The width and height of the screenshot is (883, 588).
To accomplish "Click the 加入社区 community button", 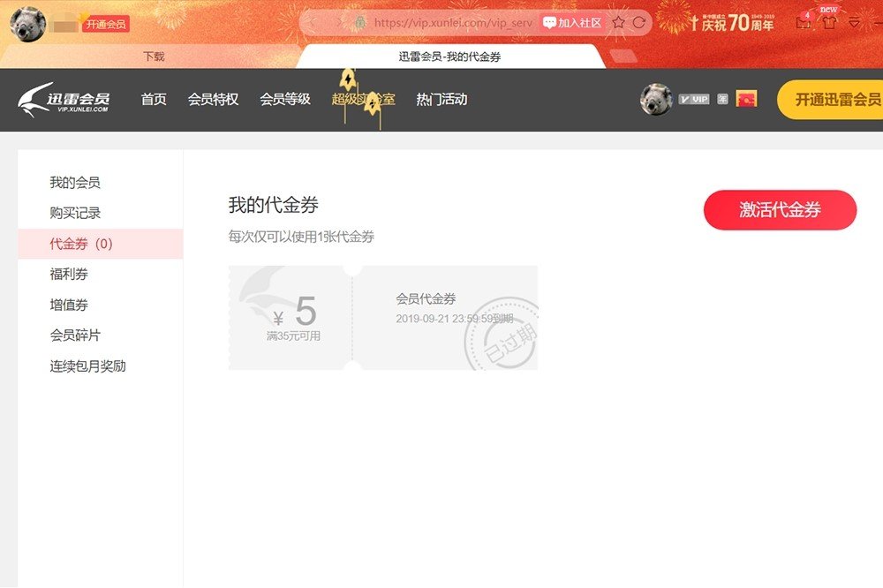I will pos(570,22).
